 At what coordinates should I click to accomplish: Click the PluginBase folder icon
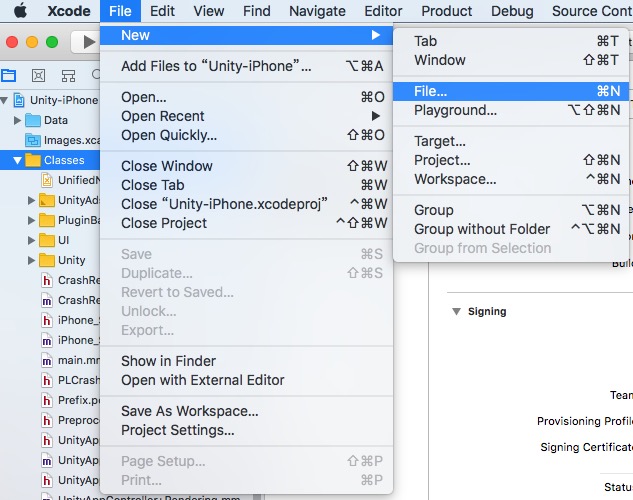click(47, 220)
